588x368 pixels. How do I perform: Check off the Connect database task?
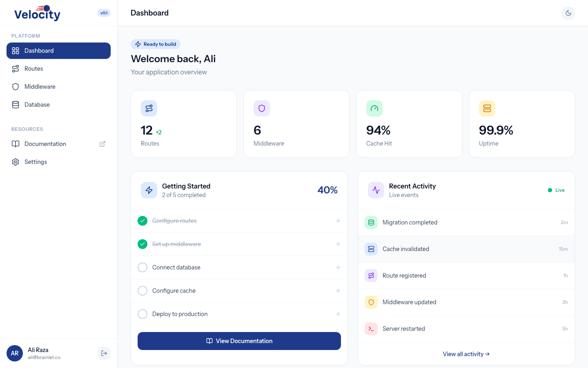click(x=143, y=267)
